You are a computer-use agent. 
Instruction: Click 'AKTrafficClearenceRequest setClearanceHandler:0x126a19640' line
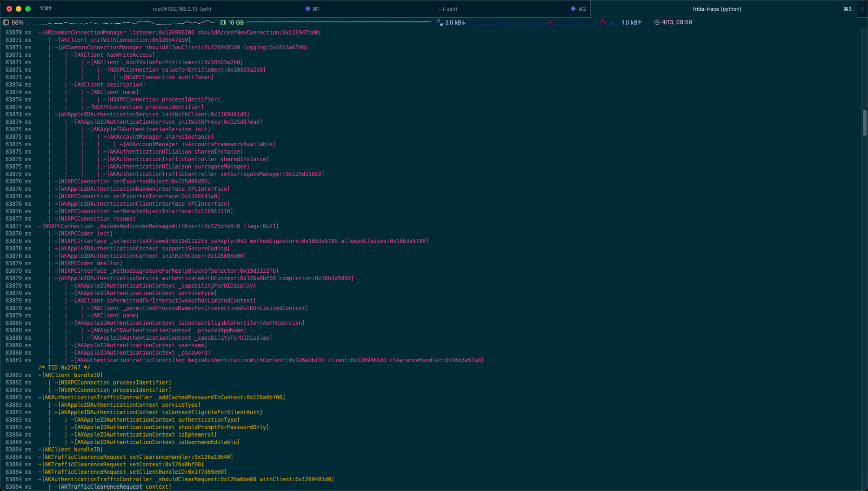click(136, 457)
